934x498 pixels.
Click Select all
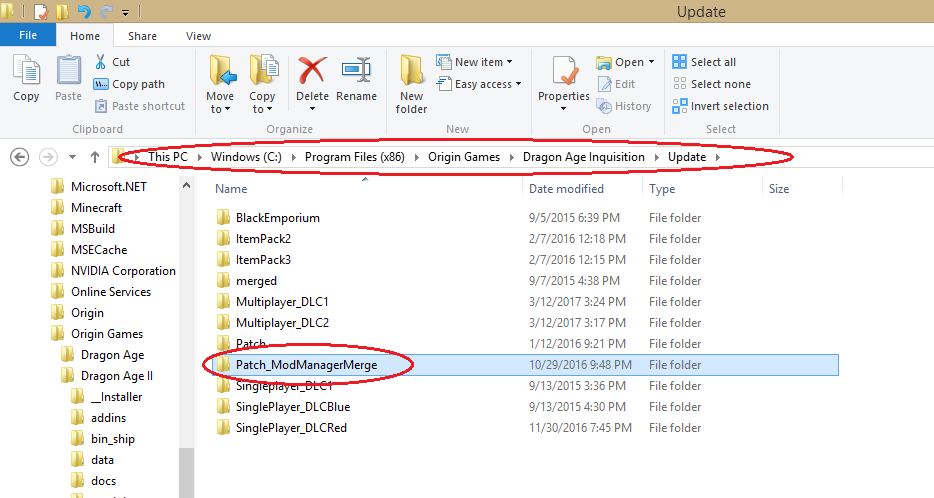[704, 62]
